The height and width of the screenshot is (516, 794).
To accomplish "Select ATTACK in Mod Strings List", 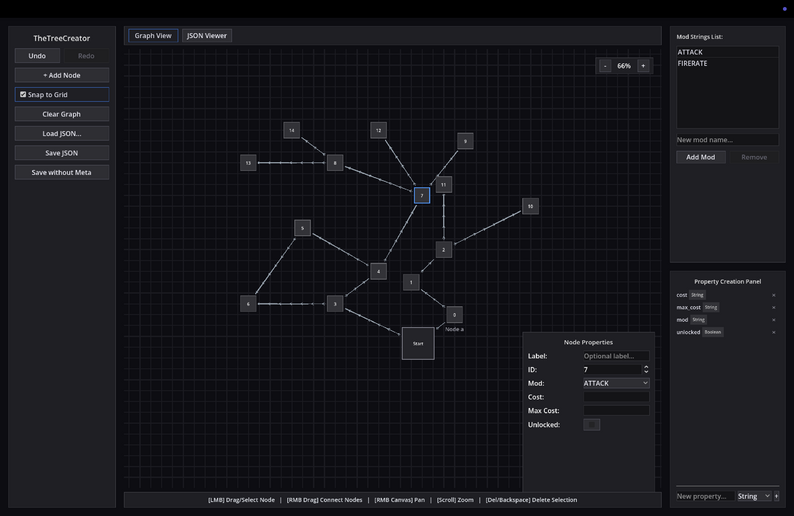I will [x=727, y=52].
